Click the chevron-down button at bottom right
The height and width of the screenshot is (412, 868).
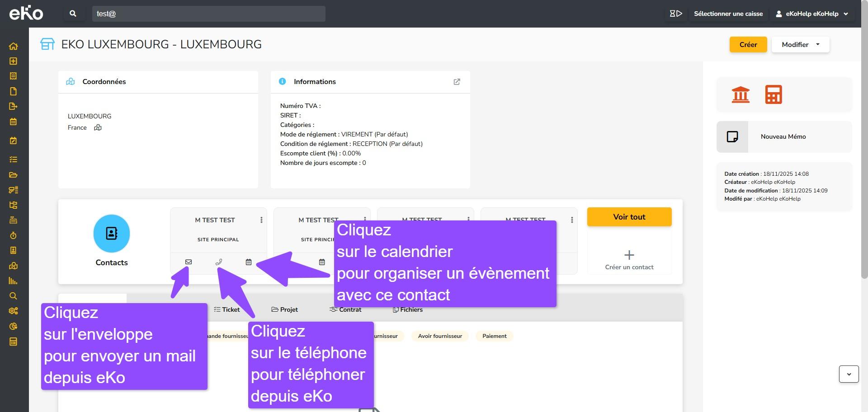tap(849, 374)
